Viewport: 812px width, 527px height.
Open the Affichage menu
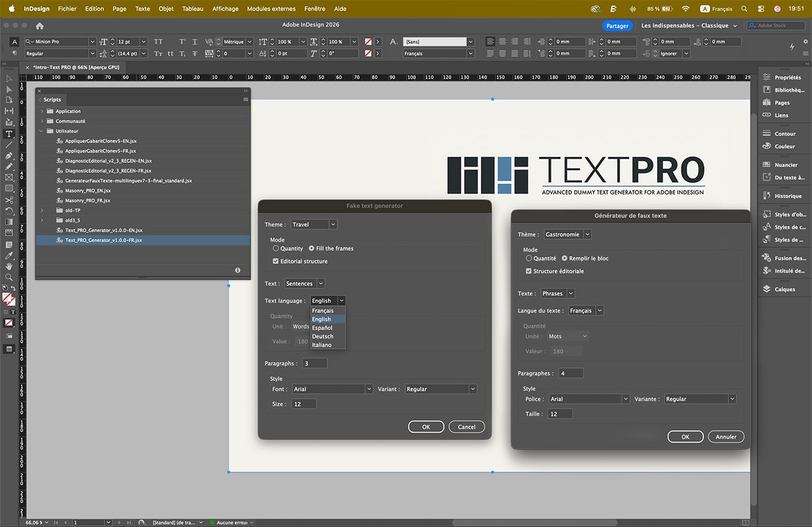pyautogui.click(x=225, y=9)
